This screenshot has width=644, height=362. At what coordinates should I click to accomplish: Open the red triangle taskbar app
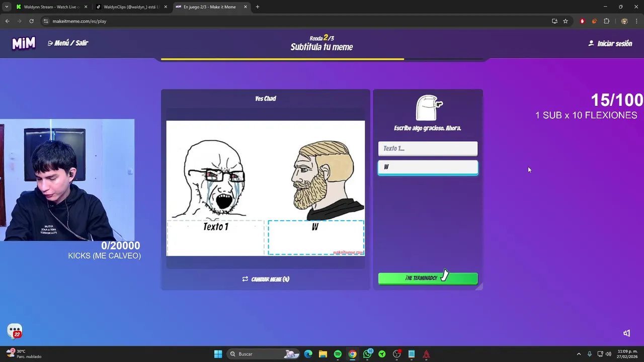(x=426, y=354)
